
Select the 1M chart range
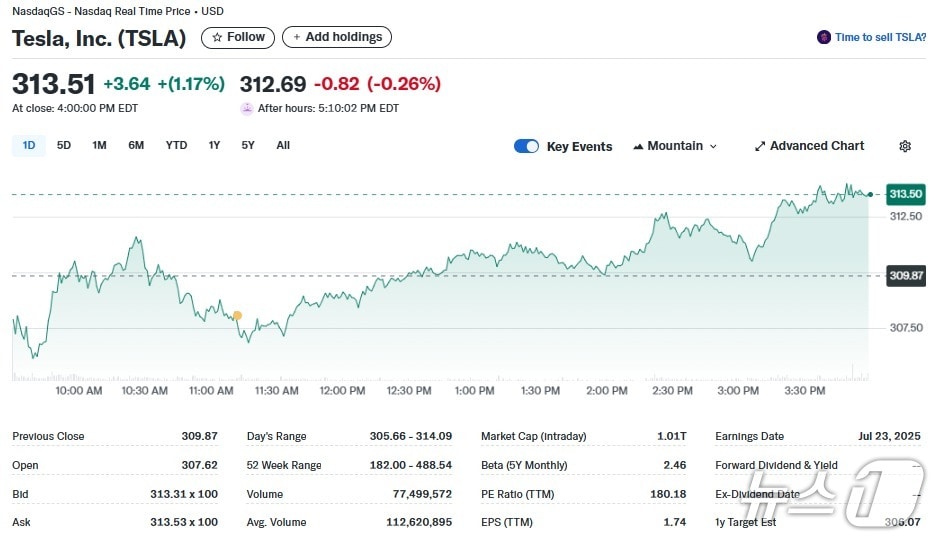click(99, 145)
